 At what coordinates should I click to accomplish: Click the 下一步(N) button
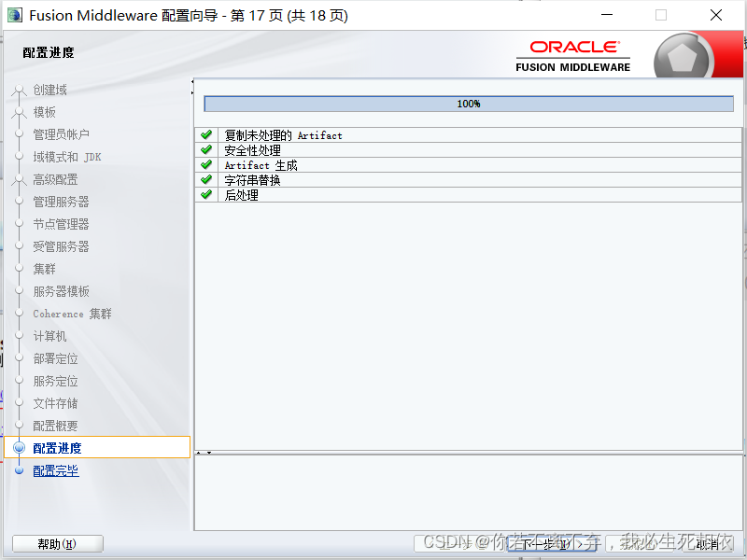coord(552,543)
